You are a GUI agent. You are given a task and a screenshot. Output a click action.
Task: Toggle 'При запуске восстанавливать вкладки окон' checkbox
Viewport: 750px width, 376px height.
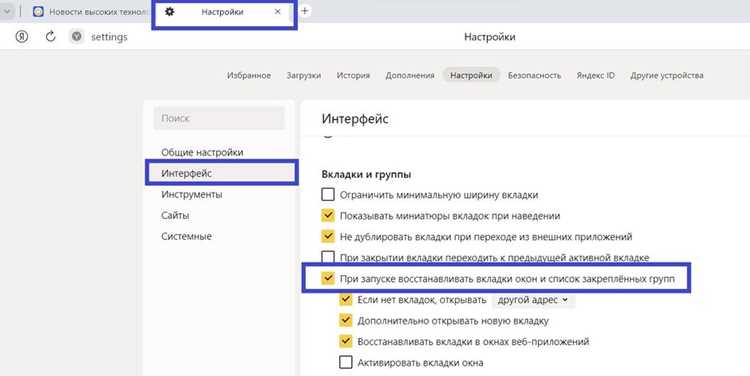(328, 278)
